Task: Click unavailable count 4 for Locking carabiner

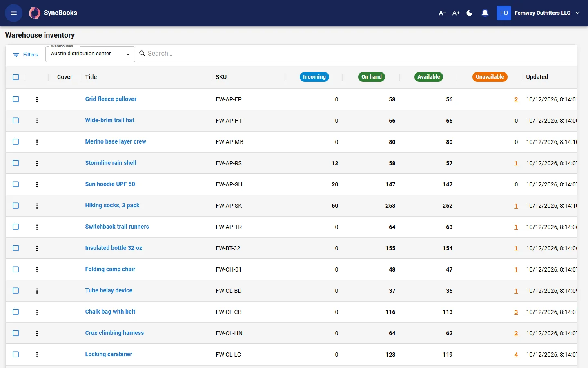Action: [x=516, y=355]
